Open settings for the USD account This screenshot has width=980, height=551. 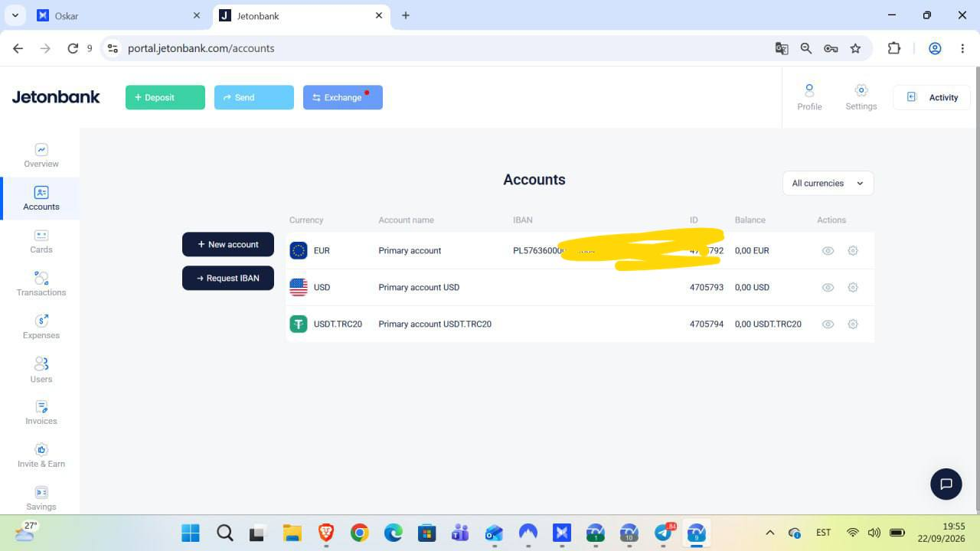853,287
